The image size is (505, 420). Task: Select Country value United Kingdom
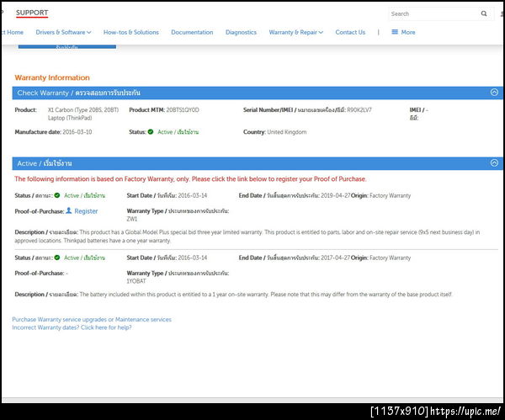pos(287,132)
